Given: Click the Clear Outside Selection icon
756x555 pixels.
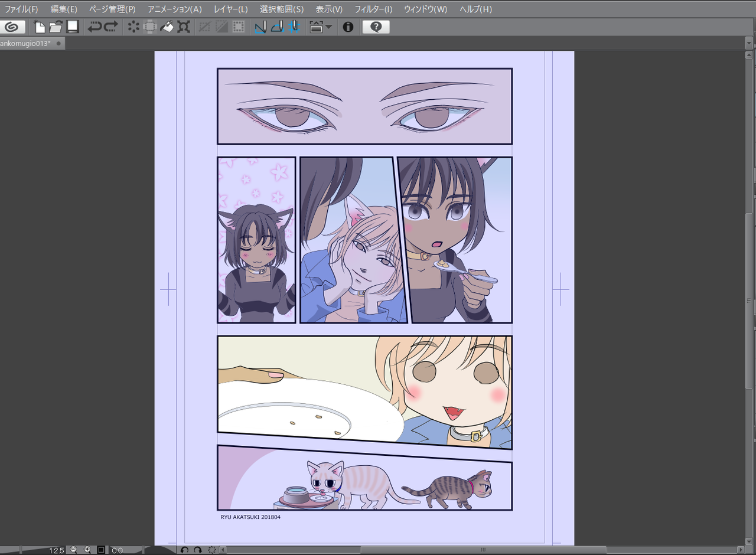Looking at the screenshot, I should pyautogui.click(x=150, y=27).
